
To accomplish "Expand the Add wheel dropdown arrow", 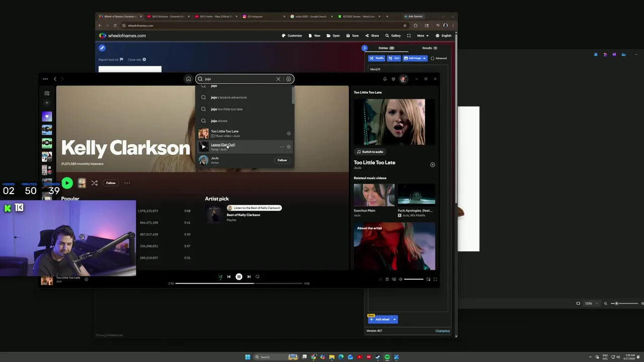I will (x=394, y=319).
